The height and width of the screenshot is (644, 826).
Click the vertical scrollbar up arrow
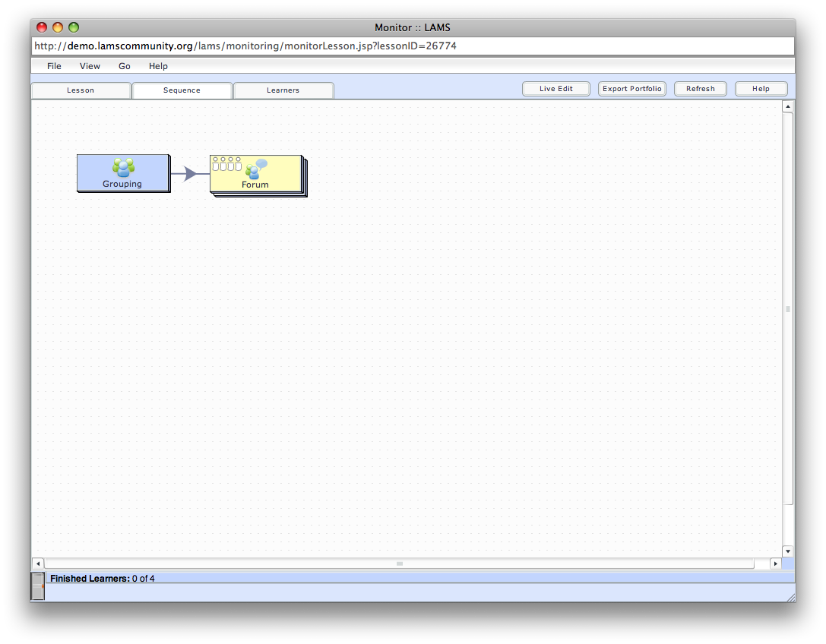click(x=788, y=106)
